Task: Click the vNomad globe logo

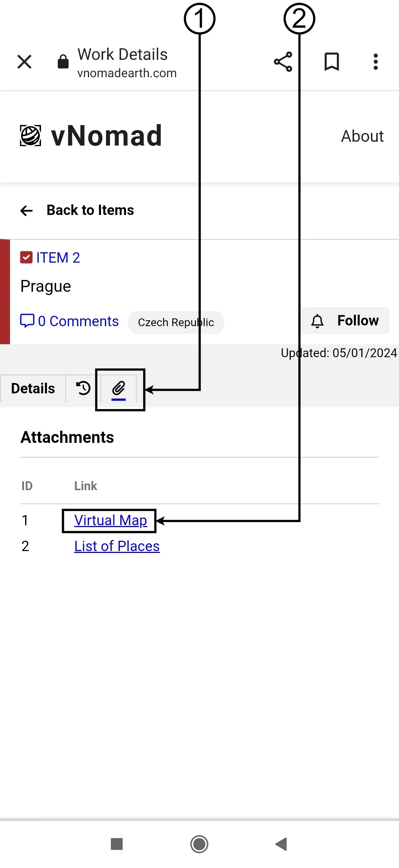Action: 30,136
